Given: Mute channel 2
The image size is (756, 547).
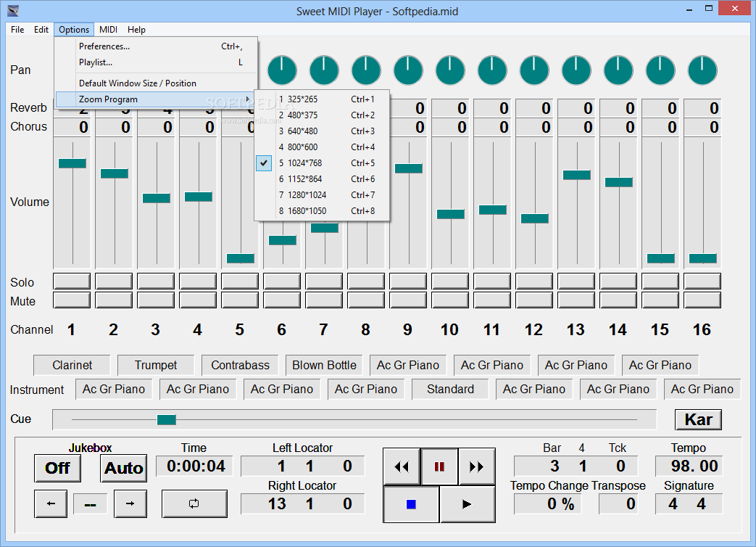Looking at the screenshot, I should [114, 300].
